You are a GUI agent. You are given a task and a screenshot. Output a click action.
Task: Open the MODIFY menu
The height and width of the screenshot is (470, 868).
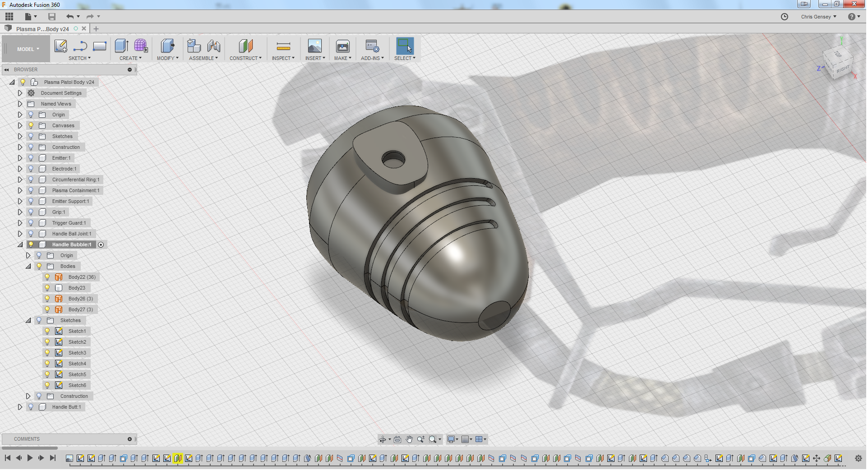(167, 58)
